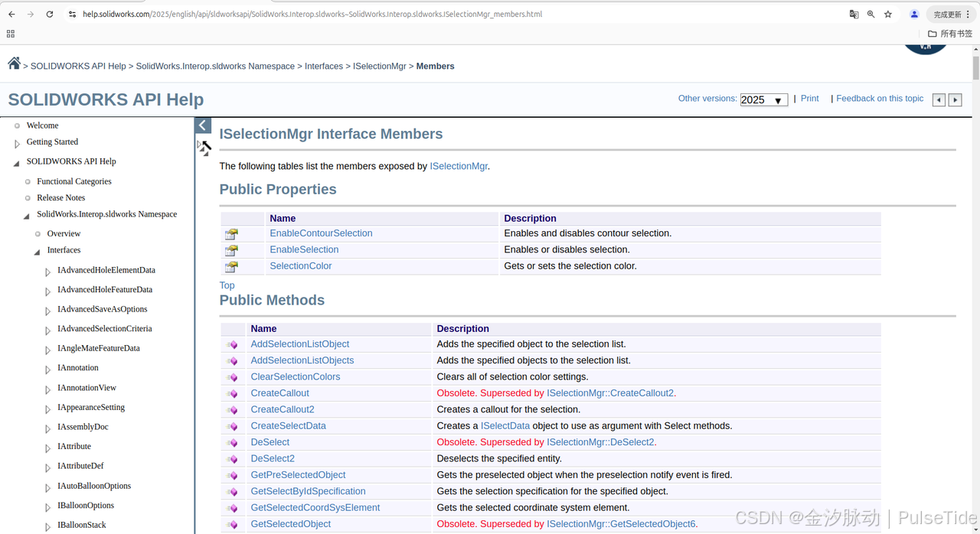Select Functional Categories tree item
980x534 pixels.
[74, 181]
